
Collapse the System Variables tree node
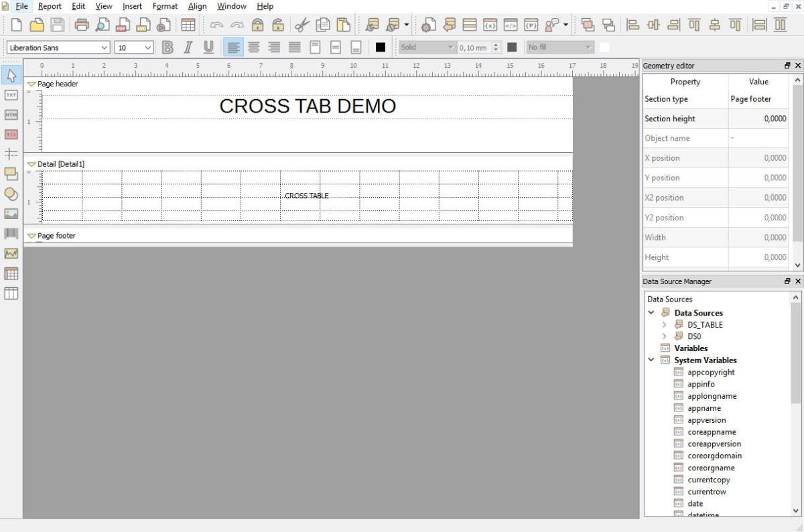(x=651, y=360)
